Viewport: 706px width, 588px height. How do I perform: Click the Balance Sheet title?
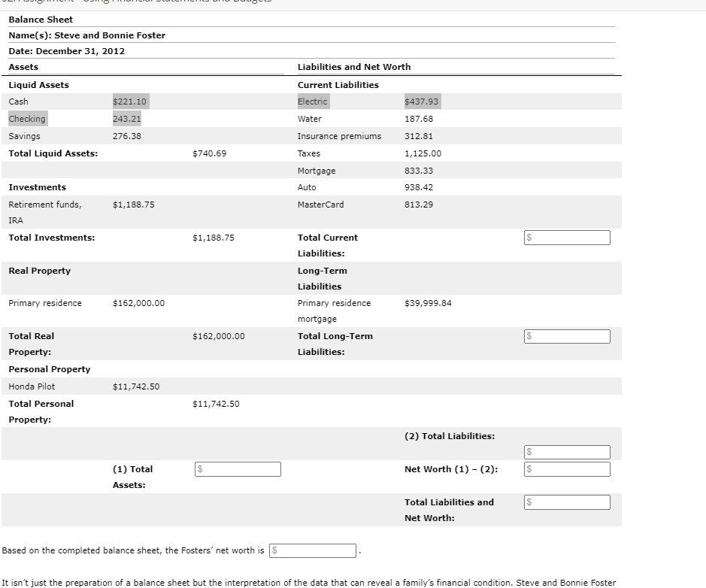[x=41, y=20]
